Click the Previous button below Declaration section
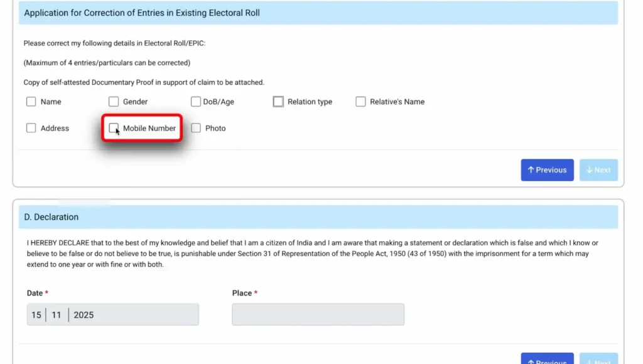This screenshot has height=364, width=643. [x=547, y=360]
